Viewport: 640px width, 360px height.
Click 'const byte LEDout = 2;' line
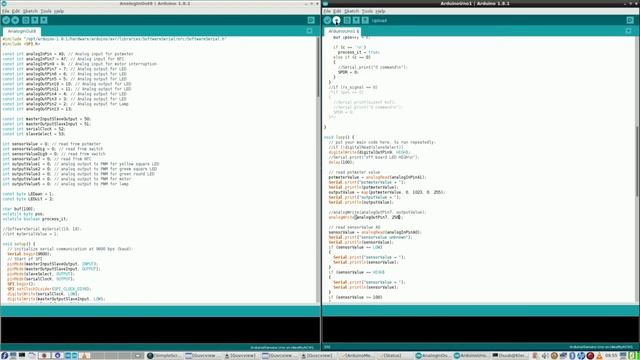28,199
